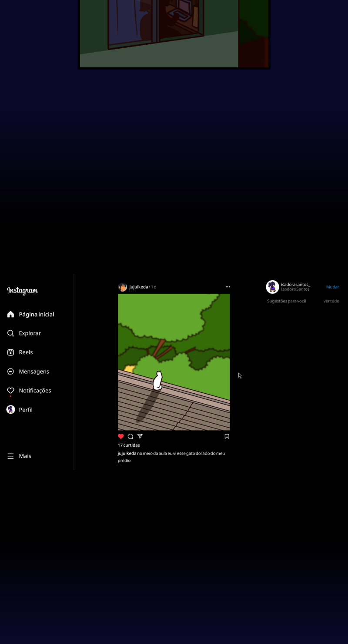This screenshot has height=644, width=348.
Task: Click jujuikeda's avatar above the post
Action: (x=123, y=287)
